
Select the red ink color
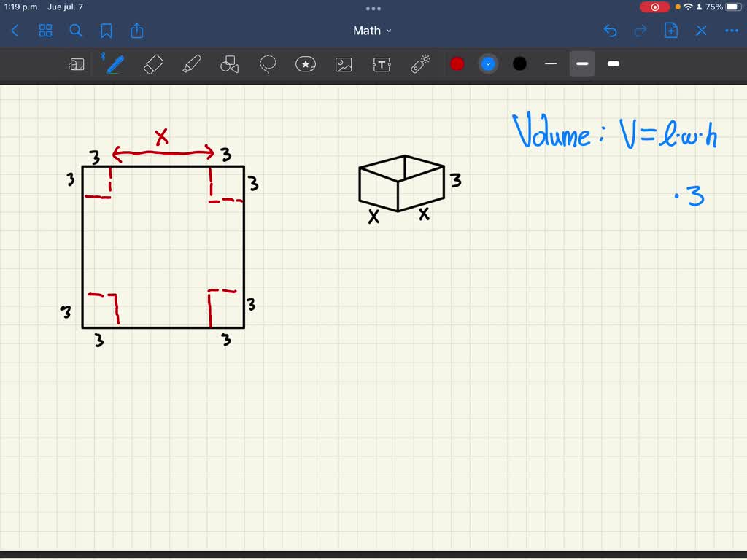pyautogui.click(x=457, y=64)
